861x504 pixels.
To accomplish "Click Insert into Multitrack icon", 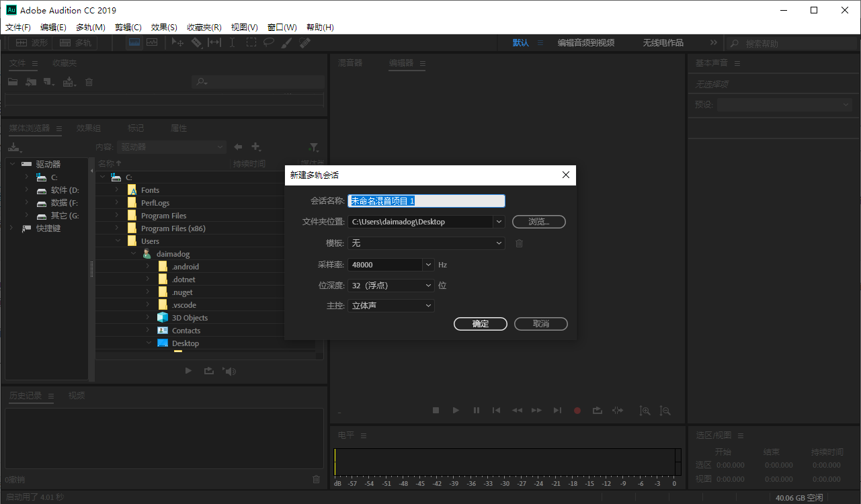I will (x=69, y=82).
